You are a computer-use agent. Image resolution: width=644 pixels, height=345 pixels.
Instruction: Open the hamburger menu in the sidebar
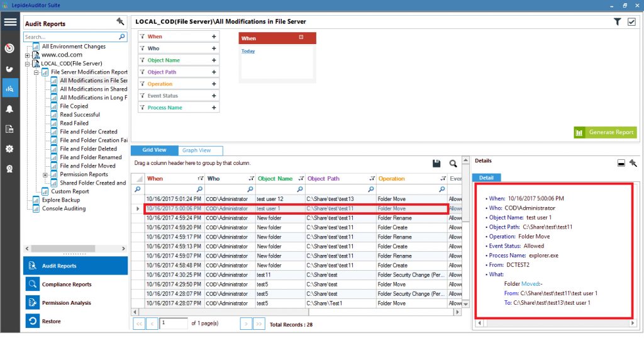pos(10,22)
